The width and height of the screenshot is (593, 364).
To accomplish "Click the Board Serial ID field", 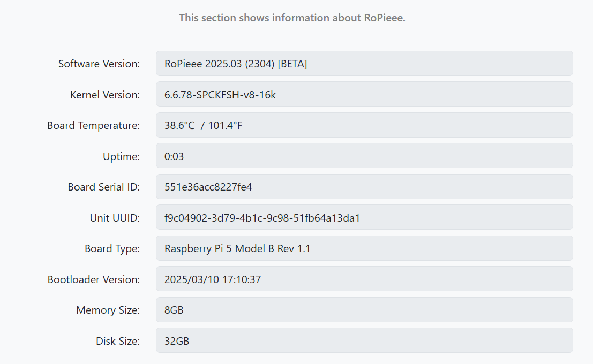I will [364, 187].
